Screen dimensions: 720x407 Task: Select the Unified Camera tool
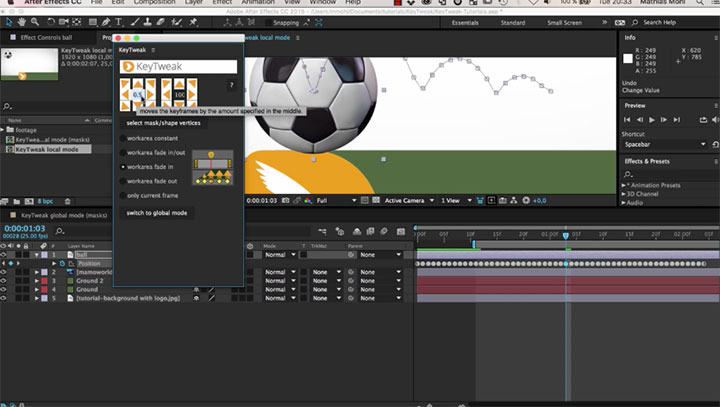(63, 22)
